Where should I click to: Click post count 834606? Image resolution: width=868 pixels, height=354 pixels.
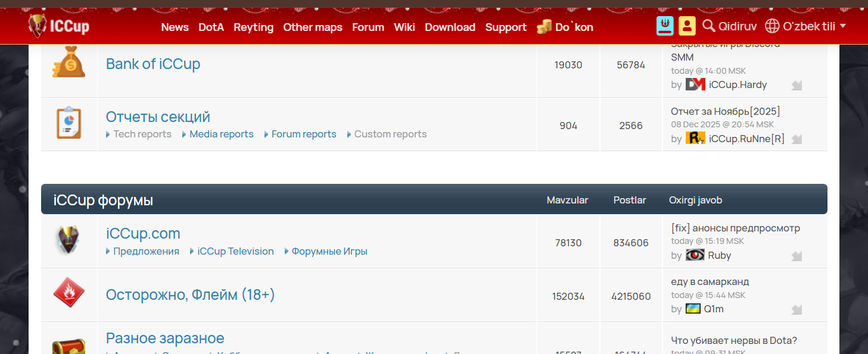tap(631, 243)
